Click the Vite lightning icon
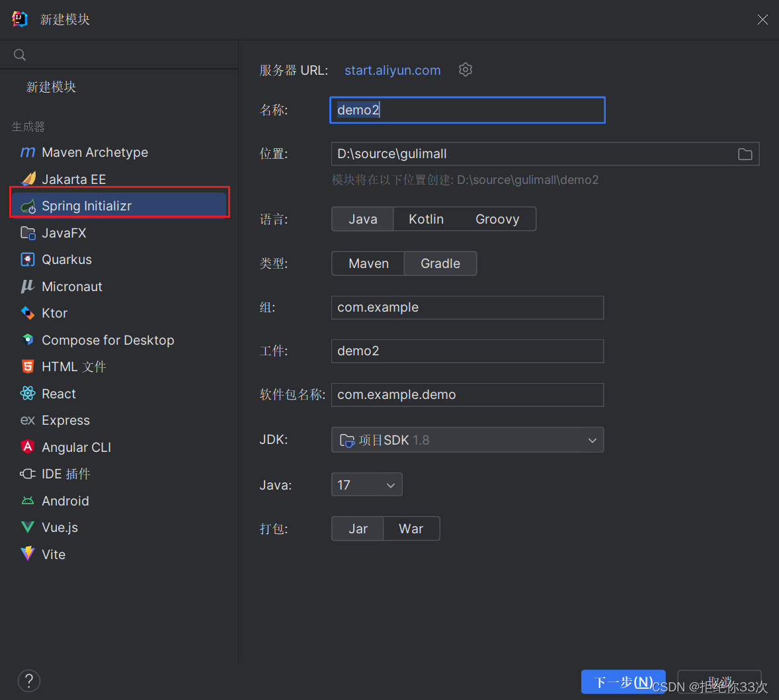This screenshot has height=700, width=779. pos(28,554)
